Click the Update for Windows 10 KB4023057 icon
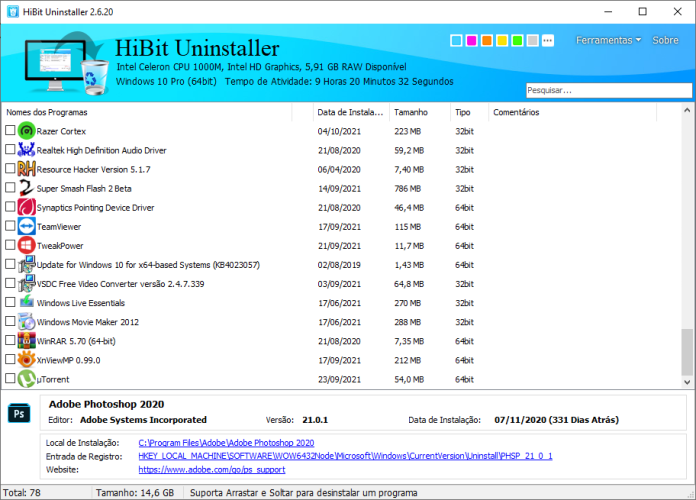The image size is (696, 500). [27, 265]
